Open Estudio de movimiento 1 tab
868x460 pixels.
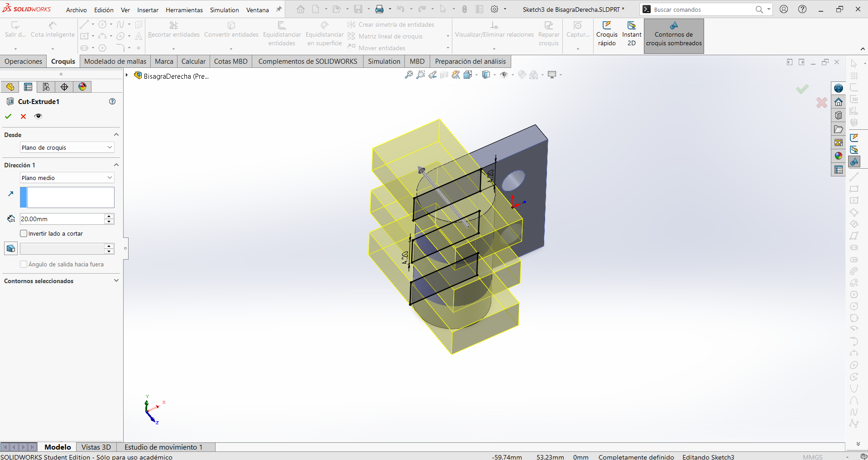tap(163, 447)
